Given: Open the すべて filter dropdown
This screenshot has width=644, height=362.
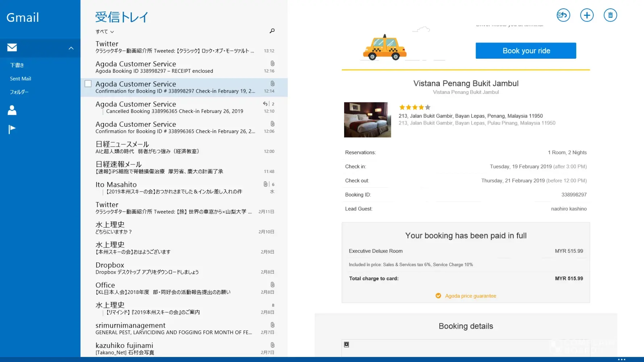Looking at the screenshot, I should (105, 32).
